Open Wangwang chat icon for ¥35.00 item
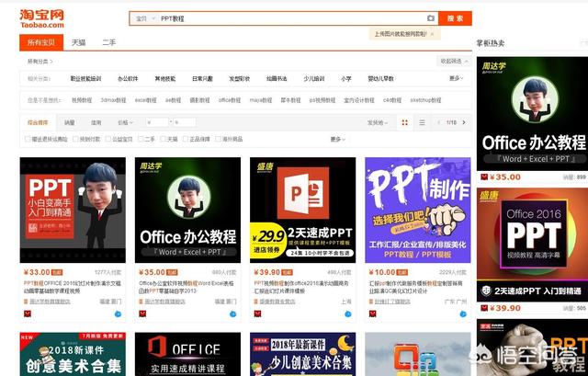Screen dimensions: 588x376 click(232, 314)
